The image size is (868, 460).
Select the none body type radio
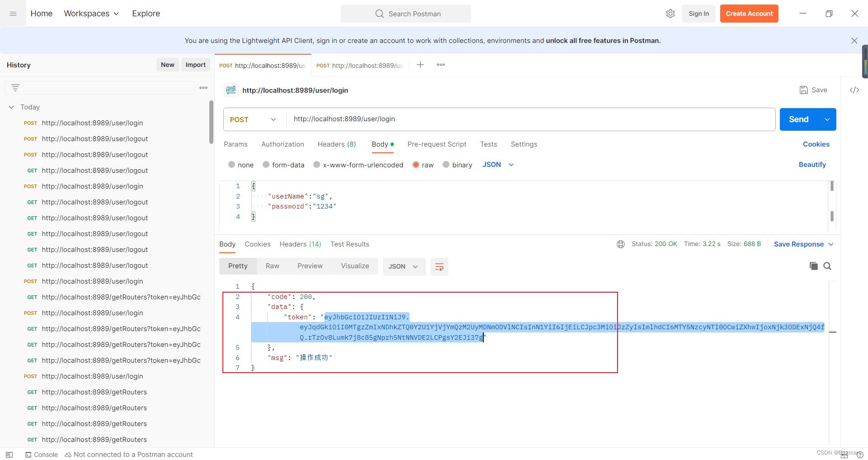pos(231,165)
